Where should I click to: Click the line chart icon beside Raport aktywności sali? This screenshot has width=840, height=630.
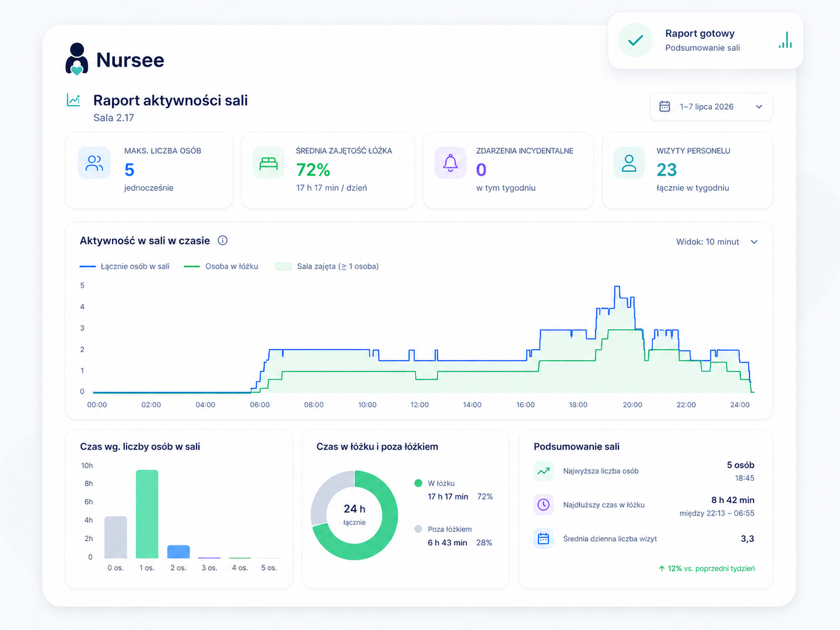pyautogui.click(x=74, y=100)
